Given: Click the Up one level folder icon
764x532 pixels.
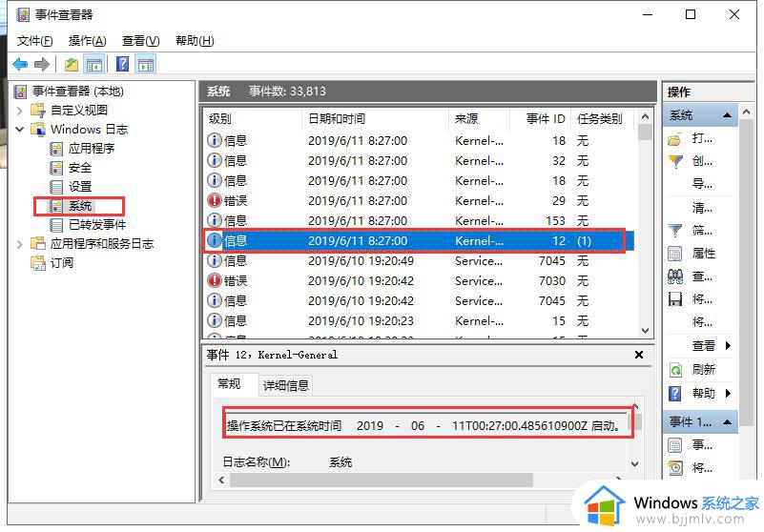Looking at the screenshot, I should coord(72,64).
